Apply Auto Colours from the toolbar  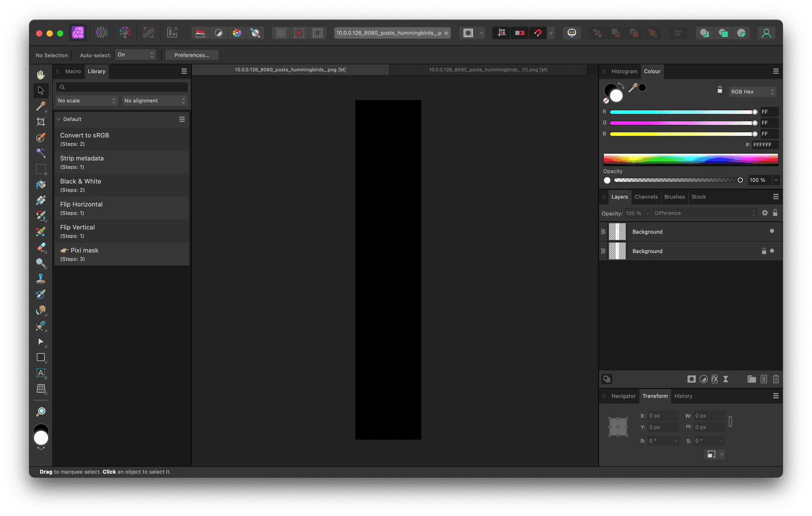click(x=237, y=33)
